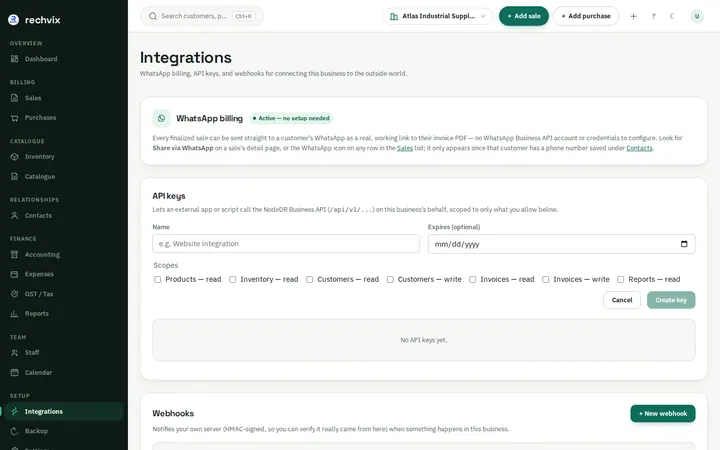720x450 pixels.
Task: Toggle dark mode with the moon icon
Action: [672, 16]
